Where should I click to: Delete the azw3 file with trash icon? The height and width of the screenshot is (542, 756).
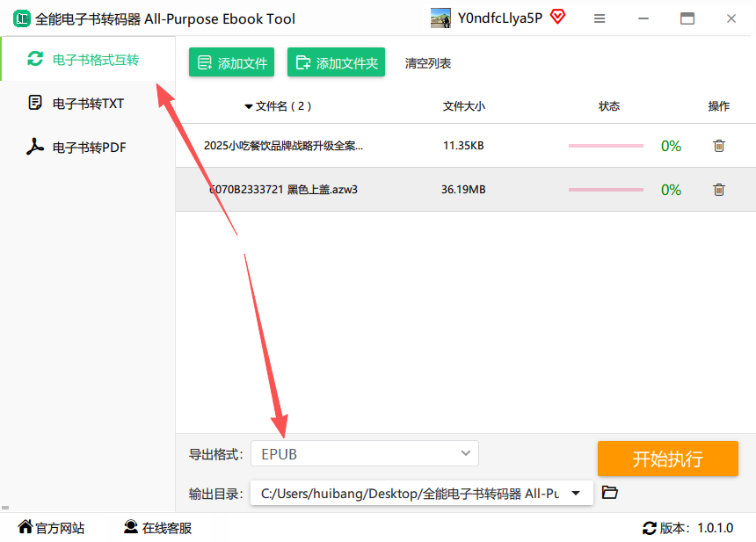718,190
